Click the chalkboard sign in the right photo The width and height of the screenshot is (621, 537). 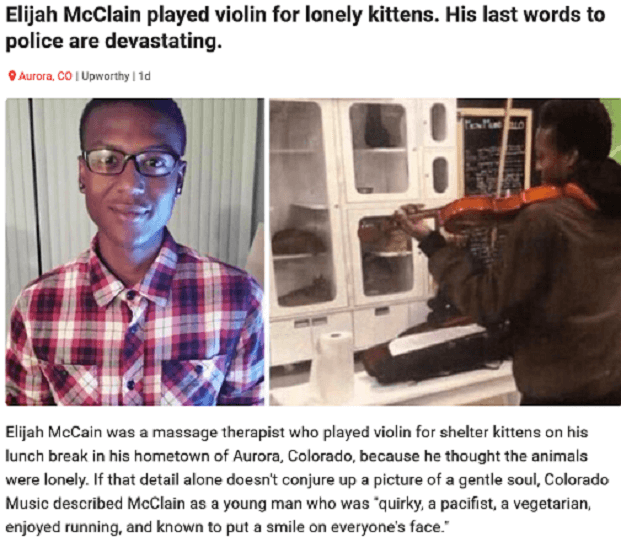pyautogui.click(x=495, y=154)
